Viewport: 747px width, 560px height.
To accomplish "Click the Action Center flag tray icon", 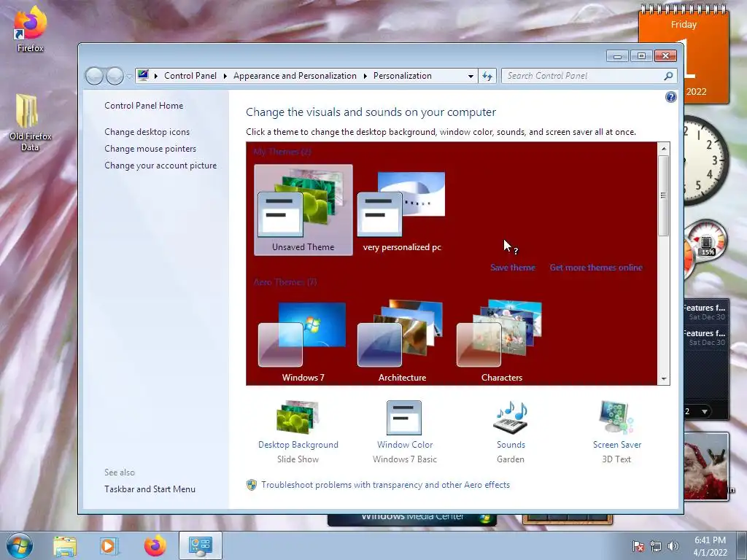I will tap(638, 546).
